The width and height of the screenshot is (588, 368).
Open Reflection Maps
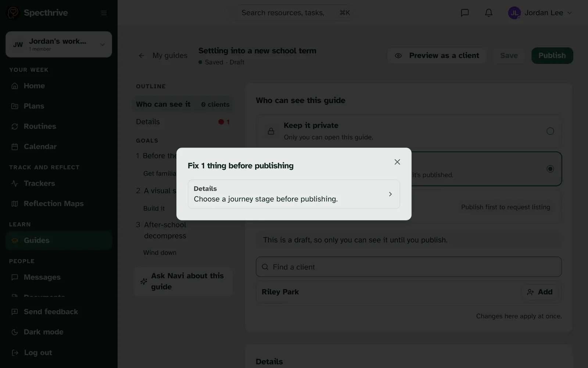59,204
